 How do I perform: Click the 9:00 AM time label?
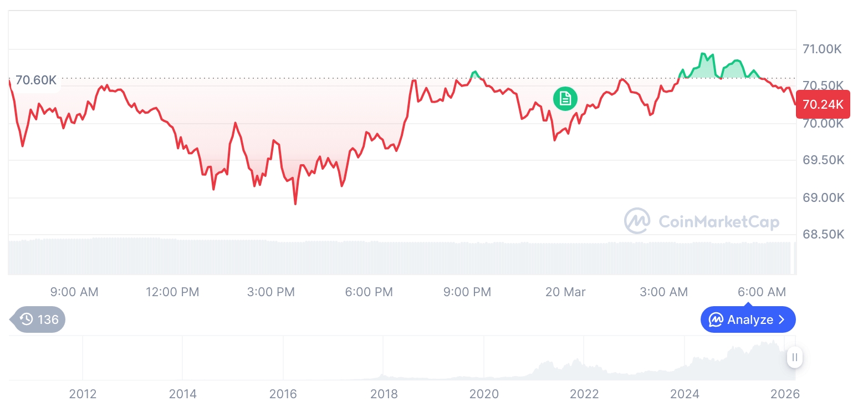click(74, 292)
